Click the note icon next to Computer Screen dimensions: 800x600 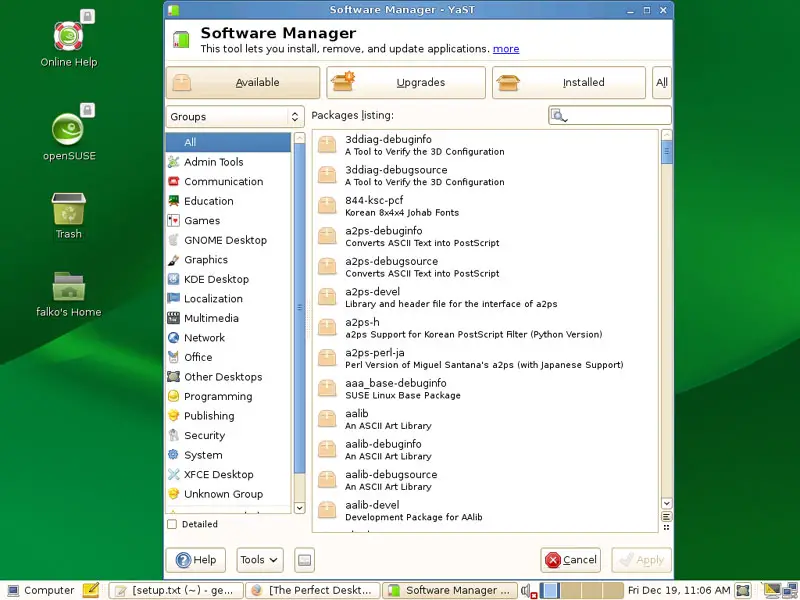coord(91,590)
